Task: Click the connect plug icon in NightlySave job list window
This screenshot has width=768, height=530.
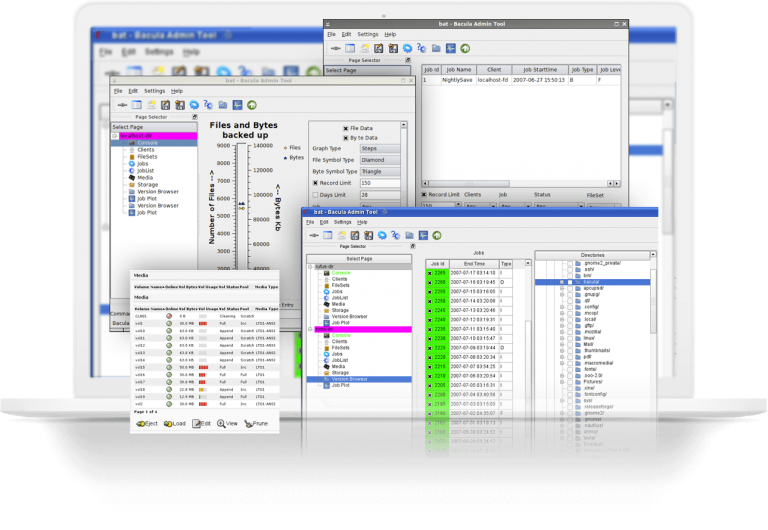Action: (336, 48)
